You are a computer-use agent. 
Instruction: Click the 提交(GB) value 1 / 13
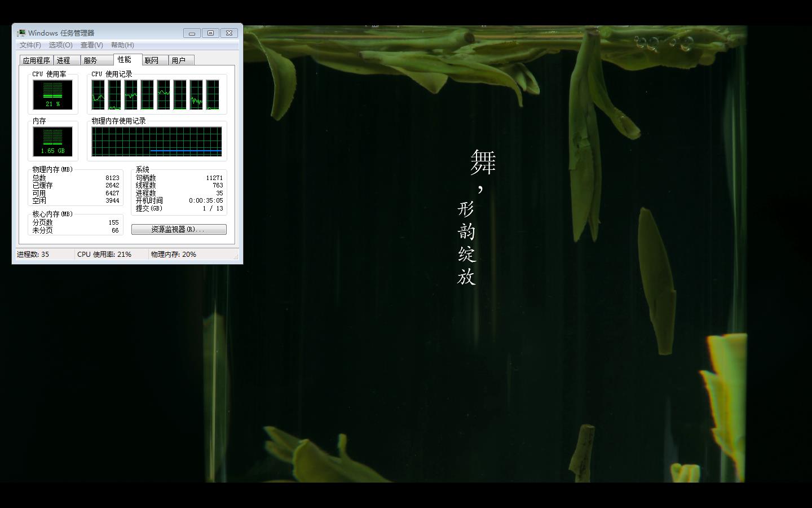point(213,208)
